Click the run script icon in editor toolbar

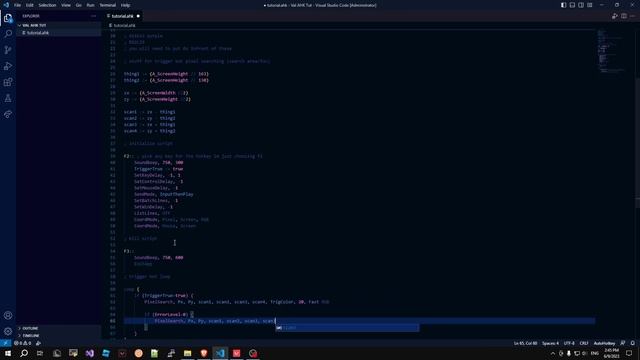(x=615, y=16)
